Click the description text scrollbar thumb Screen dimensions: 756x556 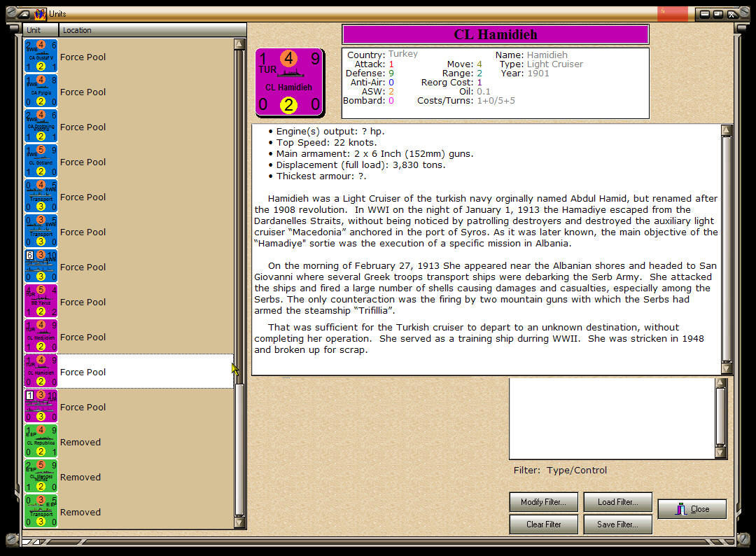click(727, 249)
